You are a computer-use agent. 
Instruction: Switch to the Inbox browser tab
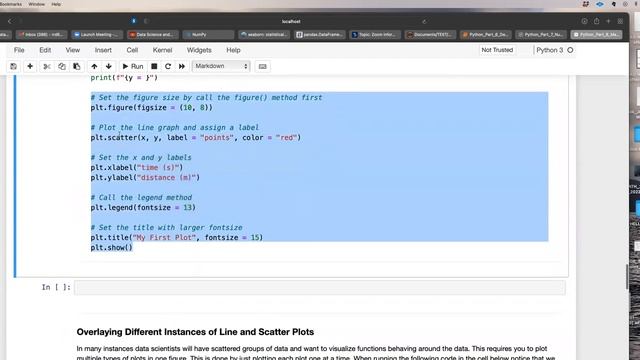[x=41, y=35]
